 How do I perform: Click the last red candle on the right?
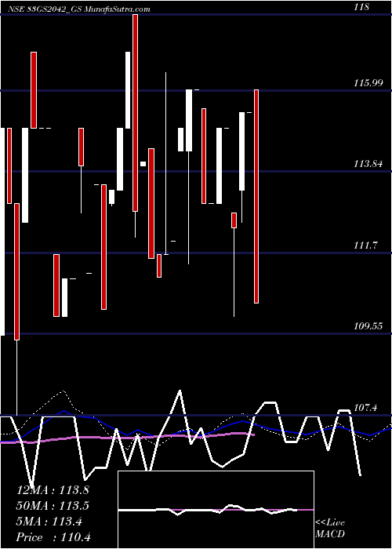pyautogui.click(x=256, y=196)
